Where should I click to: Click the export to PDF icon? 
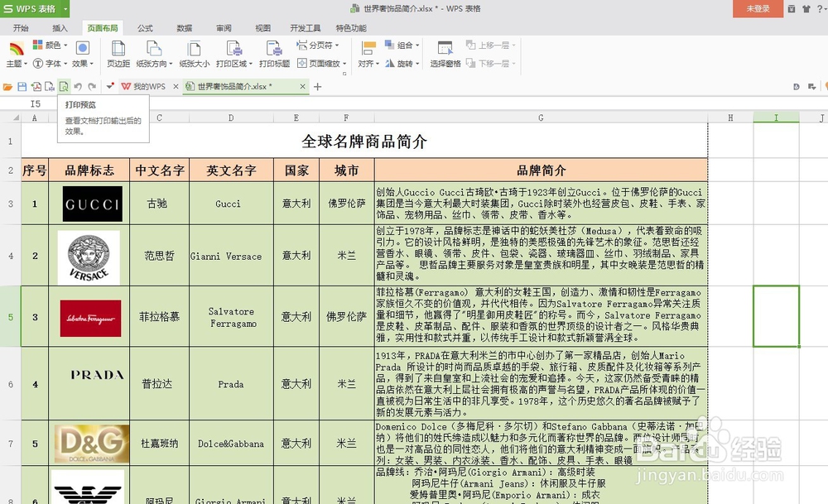click(36, 87)
